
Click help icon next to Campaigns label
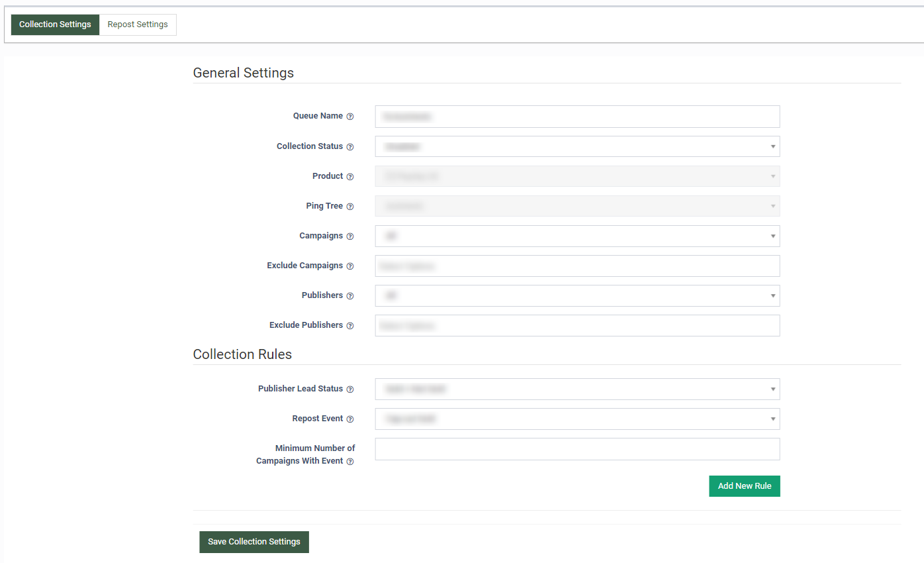(x=350, y=236)
